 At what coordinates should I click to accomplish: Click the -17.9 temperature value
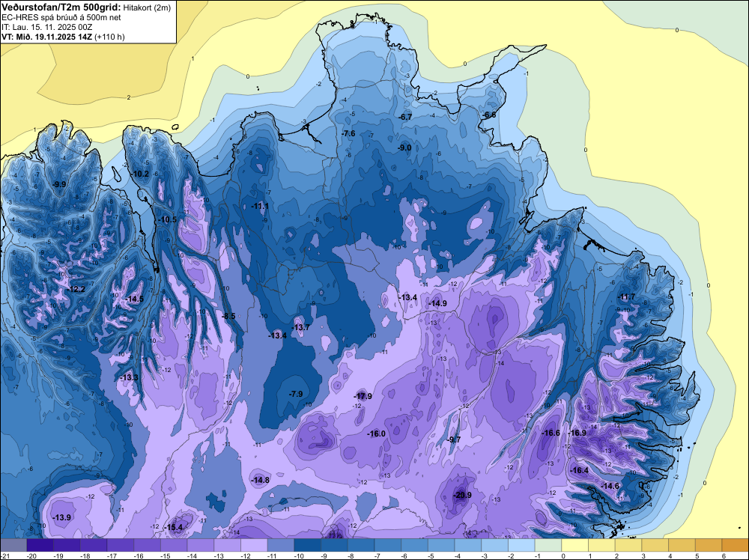pyautogui.click(x=363, y=396)
